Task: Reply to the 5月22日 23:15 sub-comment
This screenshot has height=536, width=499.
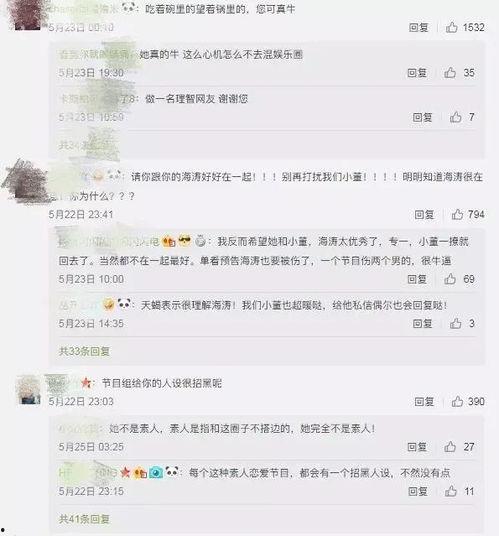Action: point(418,491)
